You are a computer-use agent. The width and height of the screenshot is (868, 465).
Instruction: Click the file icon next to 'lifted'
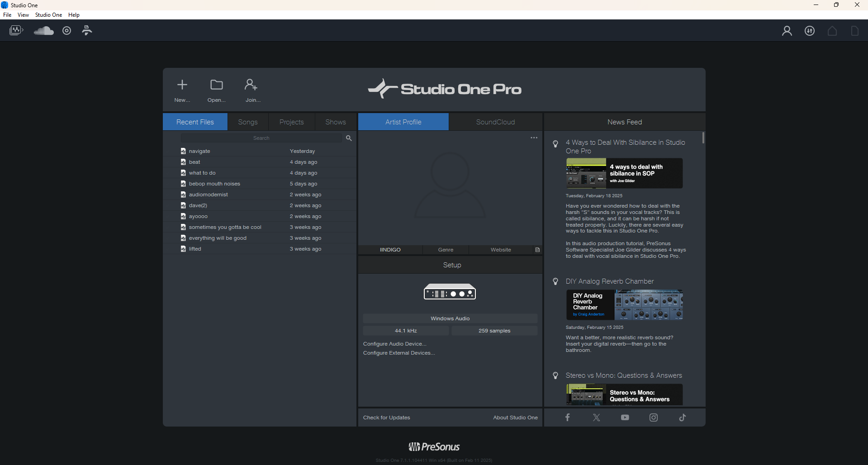(x=183, y=249)
